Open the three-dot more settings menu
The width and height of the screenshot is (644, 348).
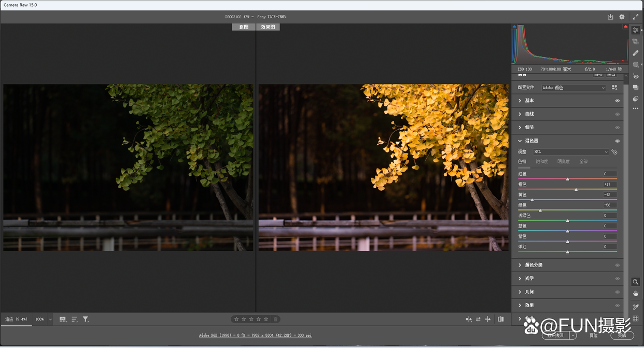[x=636, y=109]
